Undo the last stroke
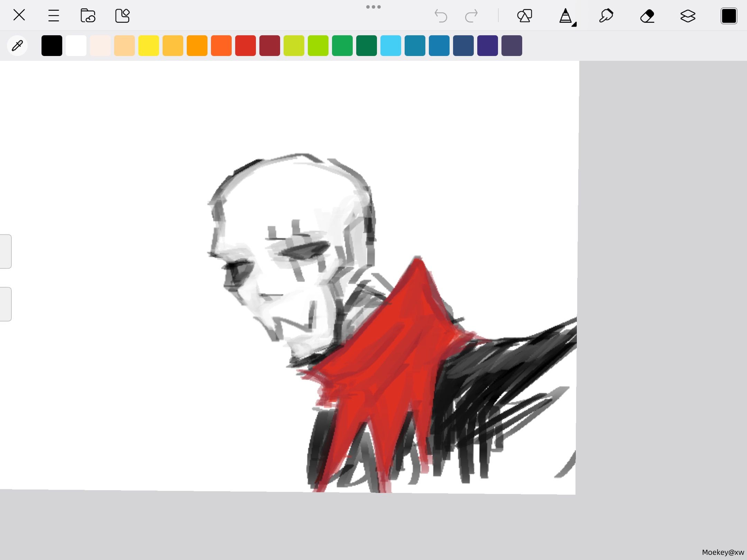The height and width of the screenshot is (560, 747). point(441,16)
